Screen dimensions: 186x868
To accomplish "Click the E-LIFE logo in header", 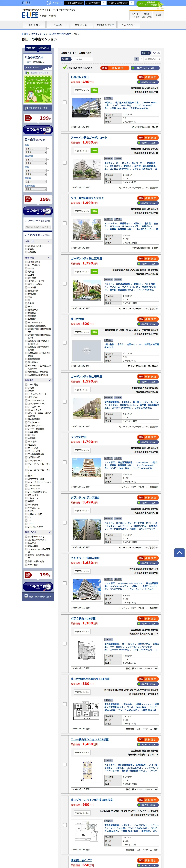I will pyautogui.click(x=30, y=15).
